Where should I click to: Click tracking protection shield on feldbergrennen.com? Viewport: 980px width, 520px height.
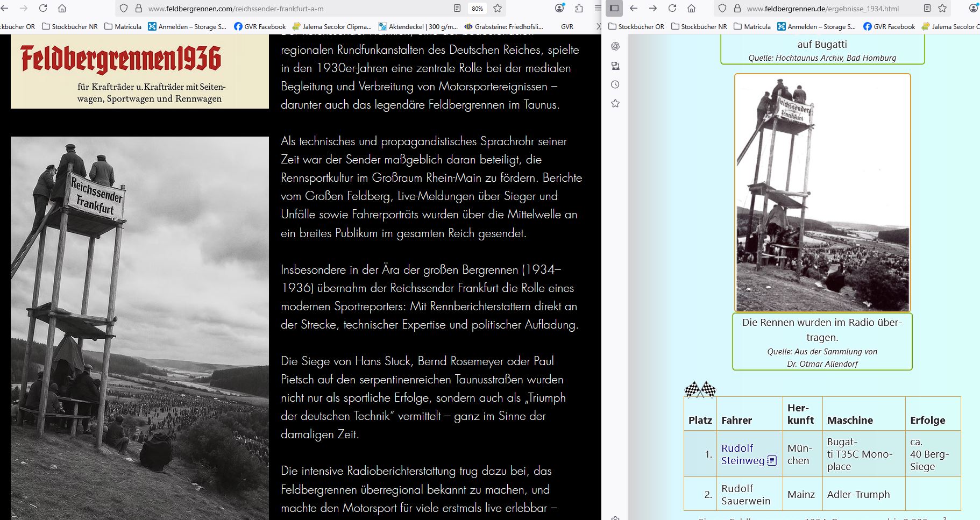pos(124,8)
